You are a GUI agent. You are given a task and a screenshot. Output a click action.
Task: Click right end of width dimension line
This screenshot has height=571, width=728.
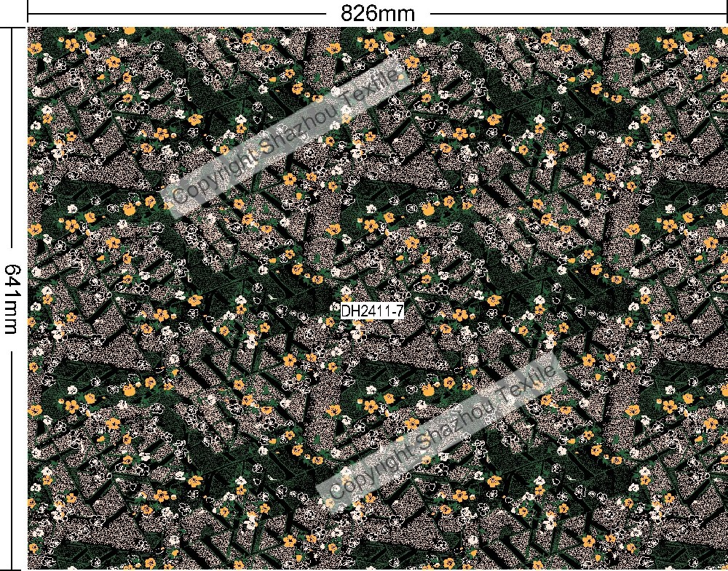(725, 12)
